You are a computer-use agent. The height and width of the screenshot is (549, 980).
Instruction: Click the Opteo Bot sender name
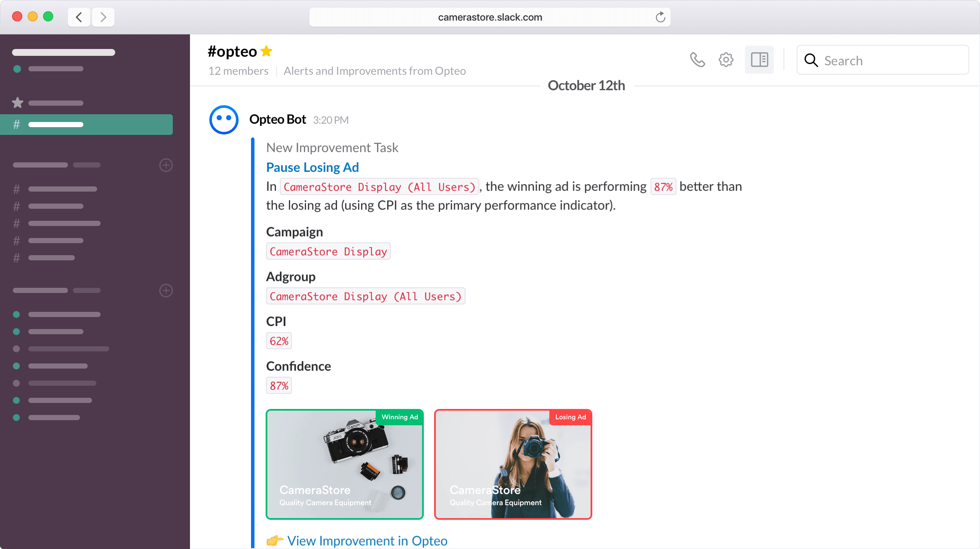coord(278,119)
